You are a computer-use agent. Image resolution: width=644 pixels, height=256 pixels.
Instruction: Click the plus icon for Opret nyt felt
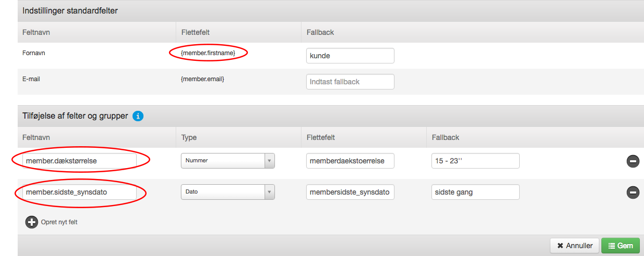click(32, 222)
